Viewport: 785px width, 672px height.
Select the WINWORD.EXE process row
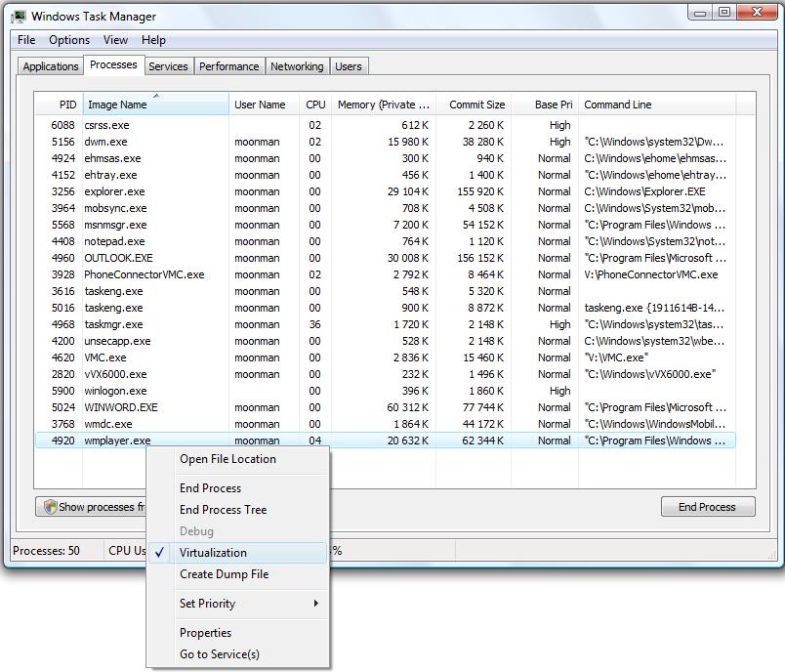click(386, 407)
